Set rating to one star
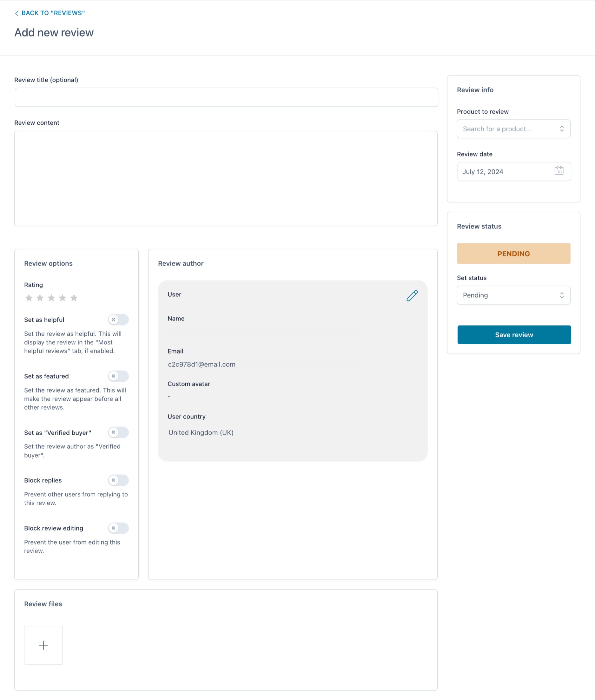This screenshot has height=700, width=595. 29,298
